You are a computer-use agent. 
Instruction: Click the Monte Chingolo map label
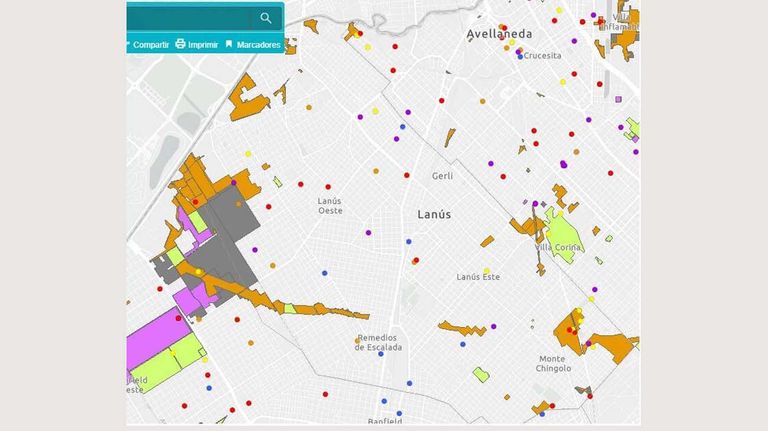(552, 363)
